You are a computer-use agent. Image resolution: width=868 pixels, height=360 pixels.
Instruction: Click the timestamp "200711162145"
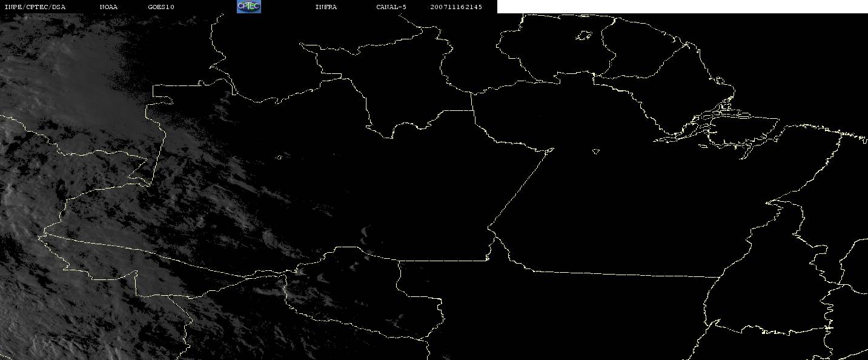point(456,7)
